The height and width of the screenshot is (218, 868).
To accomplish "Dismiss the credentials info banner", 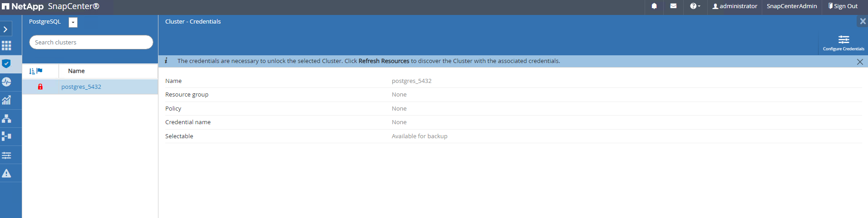I will pos(860,62).
